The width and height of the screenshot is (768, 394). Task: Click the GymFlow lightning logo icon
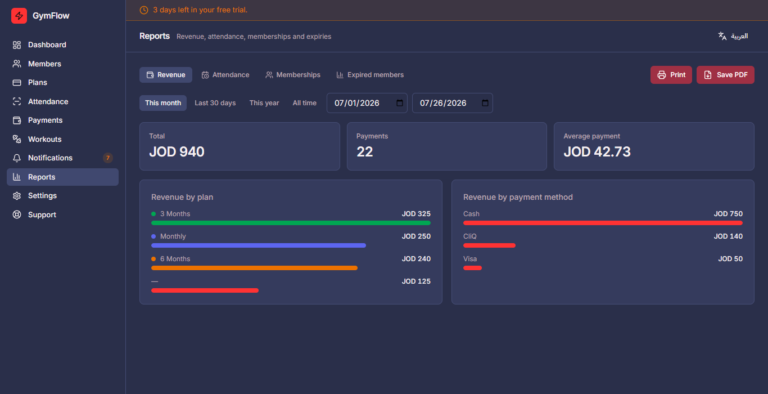coord(19,16)
